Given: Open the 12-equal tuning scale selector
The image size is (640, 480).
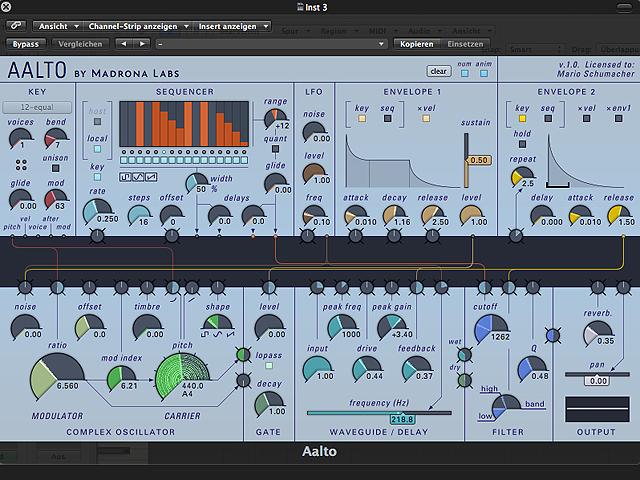Looking at the screenshot, I should [37, 107].
